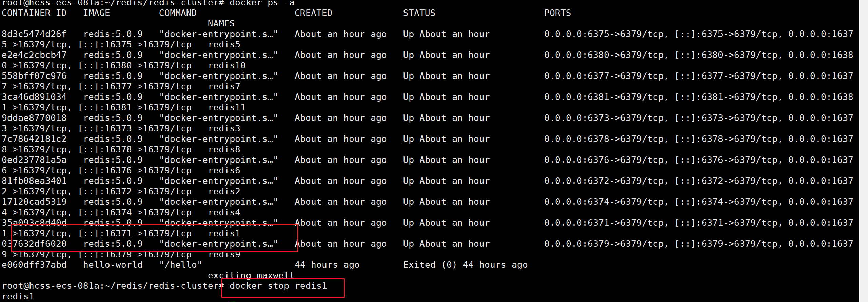The image size is (868, 302).
Task: Click the IMAGE column header
Action: pos(97,13)
